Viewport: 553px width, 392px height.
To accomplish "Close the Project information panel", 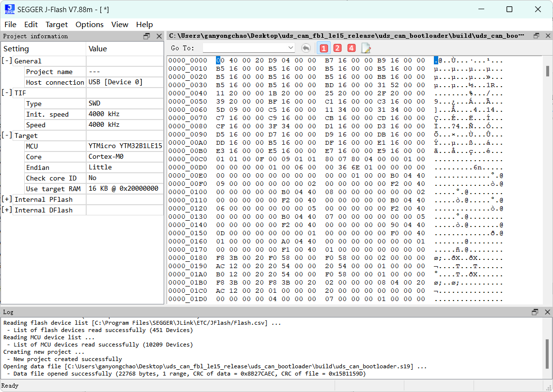I will pyautogui.click(x=159, y=36).
